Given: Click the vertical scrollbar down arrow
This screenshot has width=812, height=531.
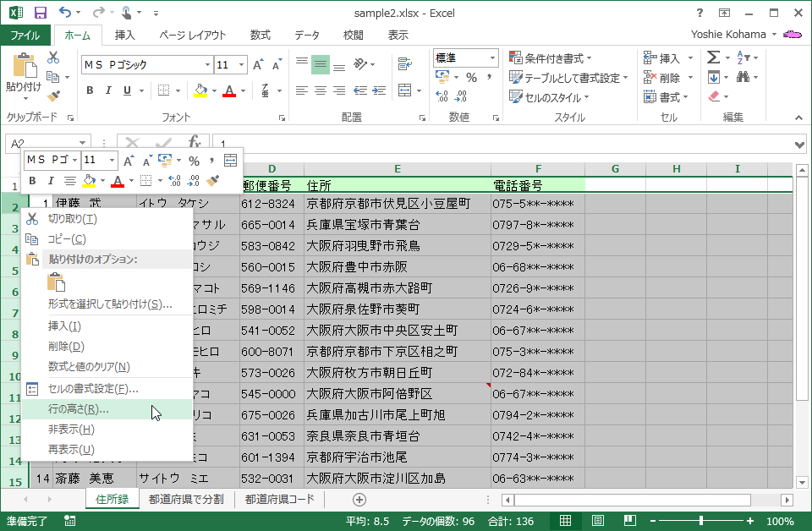Looking at the screenshot, I should click(802, 482).
